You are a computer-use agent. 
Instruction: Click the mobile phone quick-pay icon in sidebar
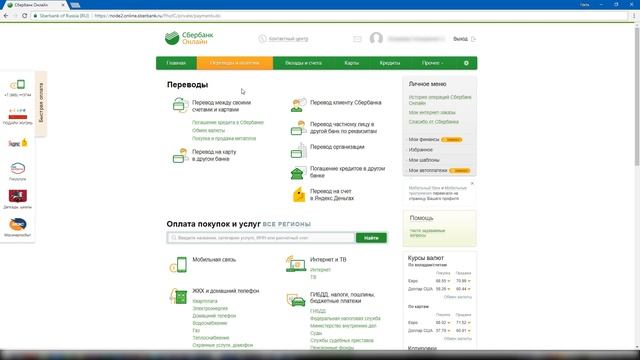click(x=18, y=85)
